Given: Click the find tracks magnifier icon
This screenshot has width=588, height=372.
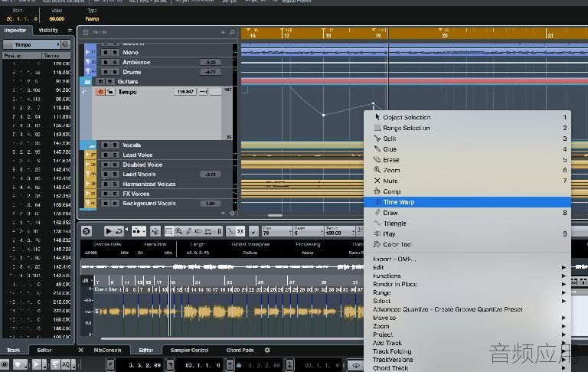Looking at the screenshot, I should pyautogui.click(x=233, y=33).
